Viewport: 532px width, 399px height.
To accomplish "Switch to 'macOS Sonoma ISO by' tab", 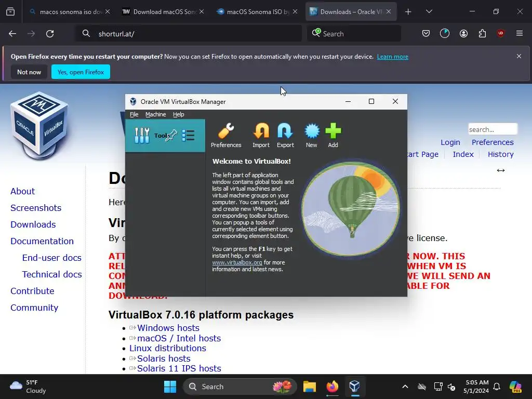I will tap(257, 12).
